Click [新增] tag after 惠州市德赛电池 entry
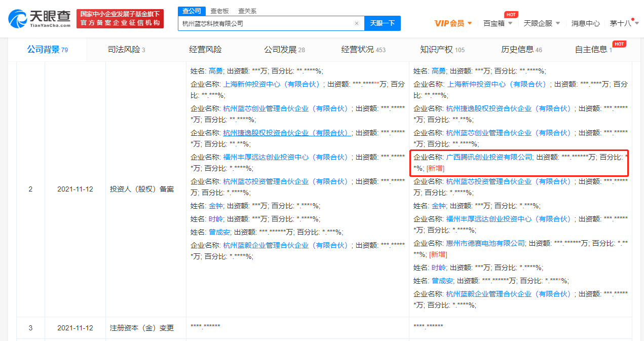Screen dimensions: 644x341 click(x=438, y=254)
